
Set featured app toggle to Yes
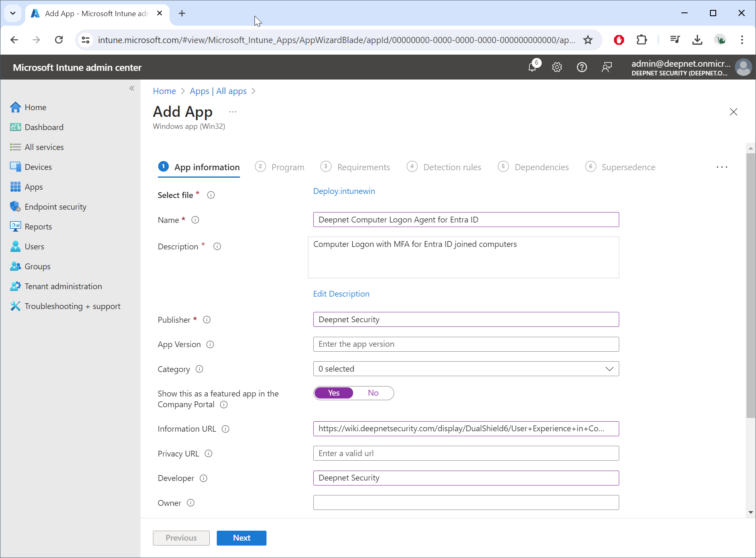pyautogui.click(x=334, y=393)
